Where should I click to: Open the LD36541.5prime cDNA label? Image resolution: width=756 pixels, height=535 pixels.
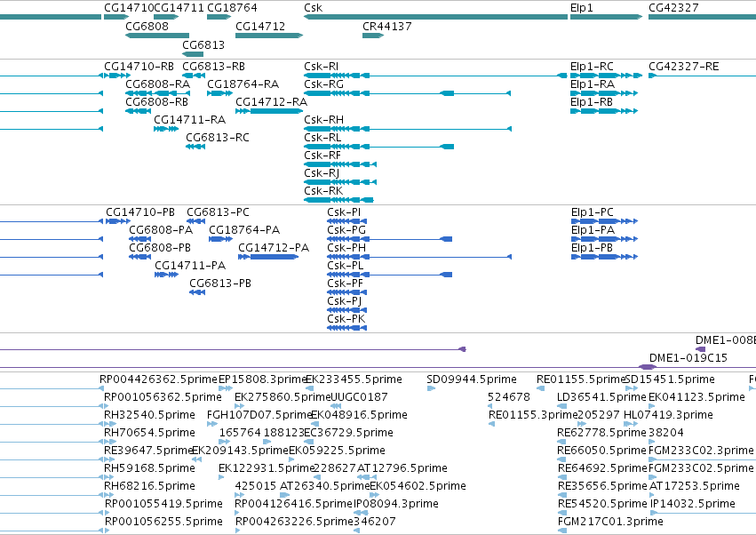[601, 397]
